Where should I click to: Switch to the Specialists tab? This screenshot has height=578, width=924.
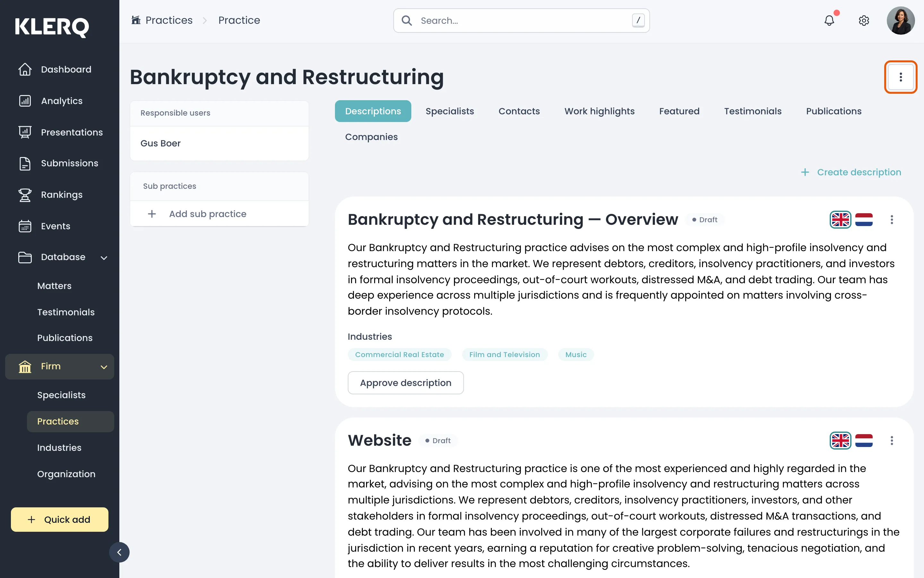[450, 111]
